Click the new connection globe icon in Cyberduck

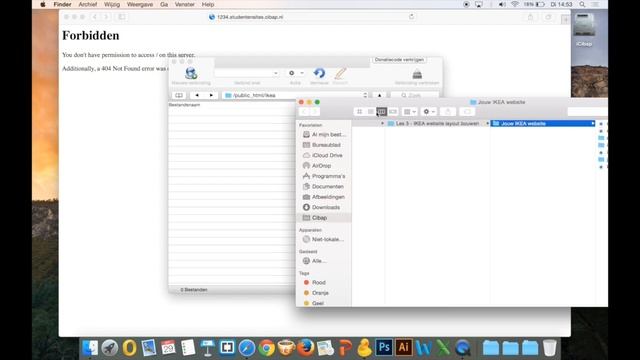pyautogui.click(x=191, y=73)
